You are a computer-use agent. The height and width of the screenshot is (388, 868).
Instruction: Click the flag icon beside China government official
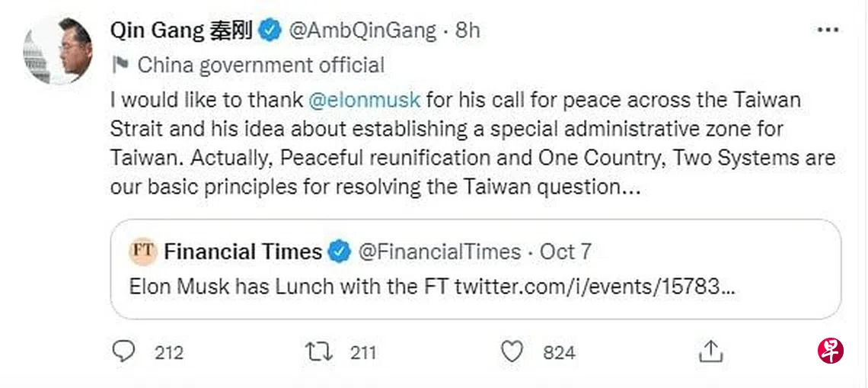(x=120, y=65)
